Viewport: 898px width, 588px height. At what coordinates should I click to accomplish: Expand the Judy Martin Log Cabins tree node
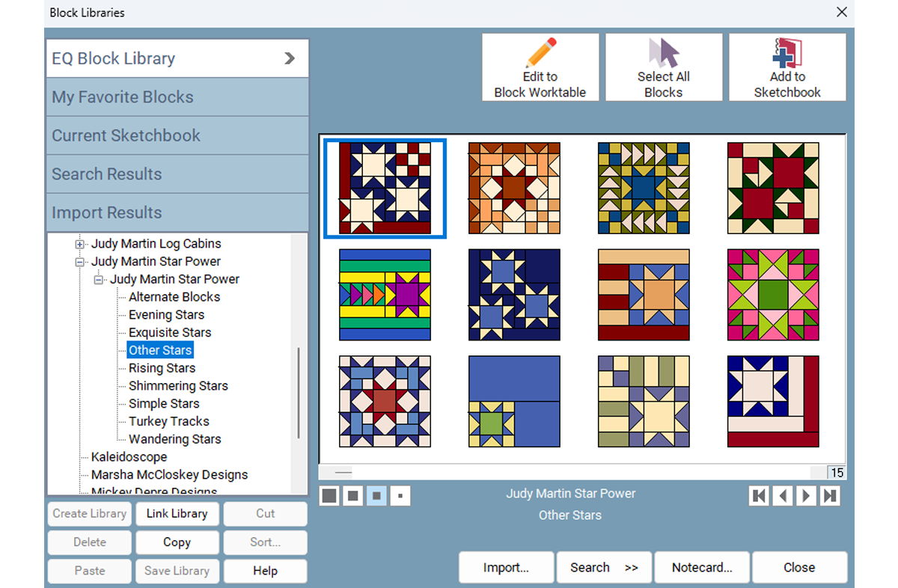[x=80, y=244]
